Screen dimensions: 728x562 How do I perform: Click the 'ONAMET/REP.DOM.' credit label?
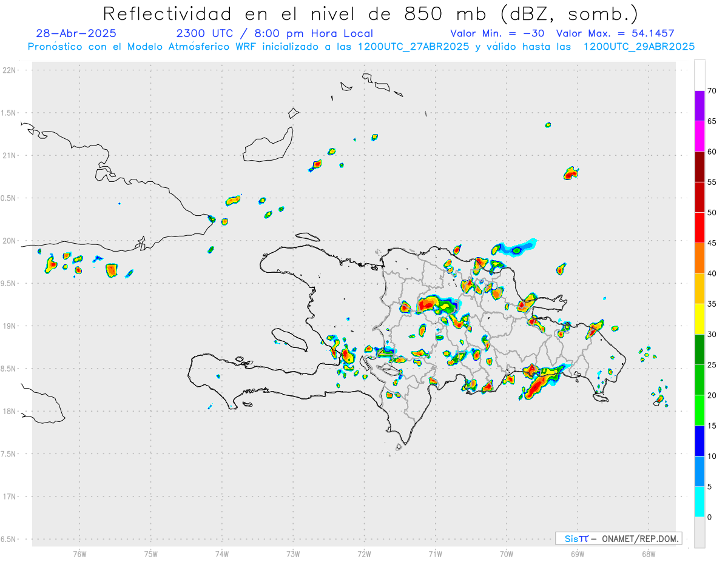tap(640, 538)
